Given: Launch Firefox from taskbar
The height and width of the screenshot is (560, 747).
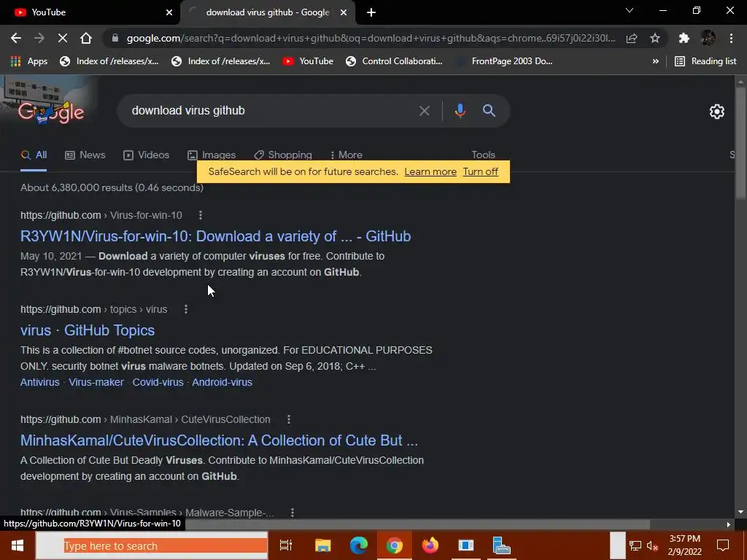Looking at the screenshot, I should coord(430,545).
